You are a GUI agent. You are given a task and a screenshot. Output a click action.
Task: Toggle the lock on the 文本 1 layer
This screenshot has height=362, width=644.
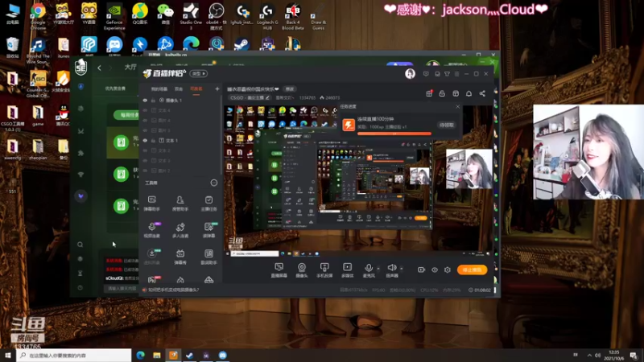pos(153,140)
